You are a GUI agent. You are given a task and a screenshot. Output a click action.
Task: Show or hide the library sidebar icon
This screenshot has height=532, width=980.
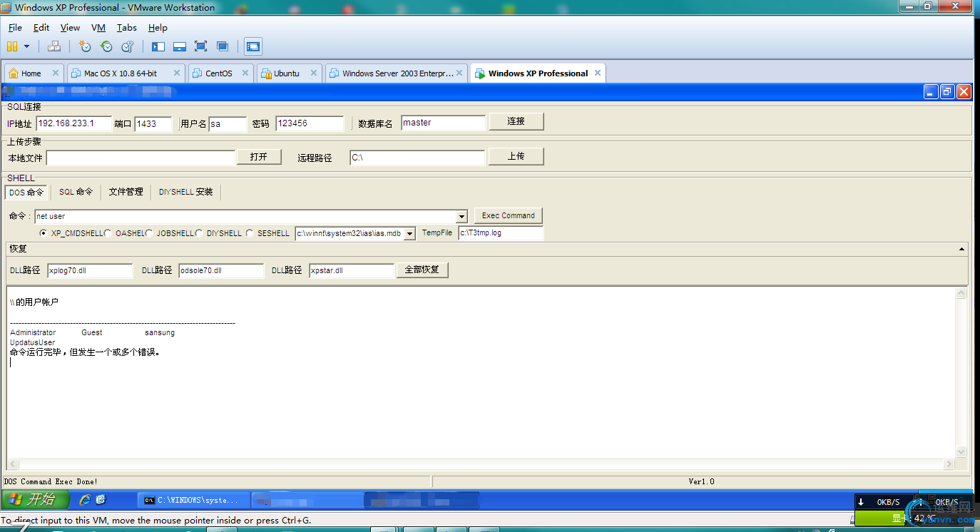point(158,46)
